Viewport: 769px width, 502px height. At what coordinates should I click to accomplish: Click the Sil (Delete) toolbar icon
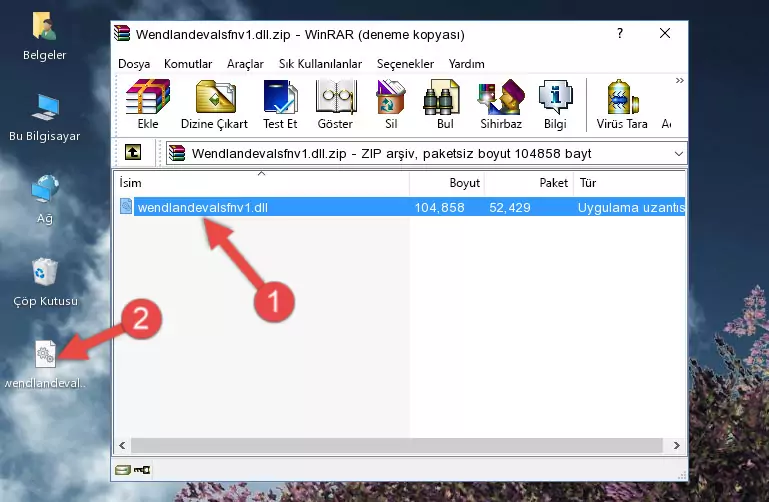391,97
